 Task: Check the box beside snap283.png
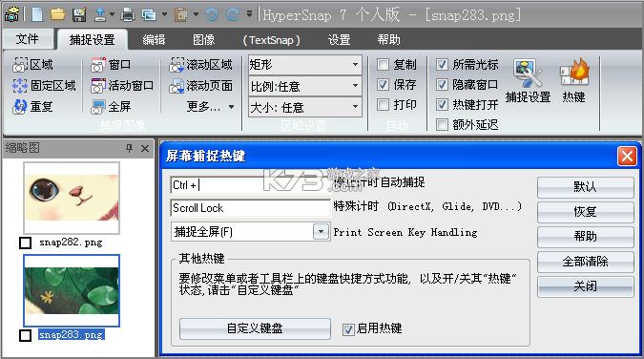(26, 335)
